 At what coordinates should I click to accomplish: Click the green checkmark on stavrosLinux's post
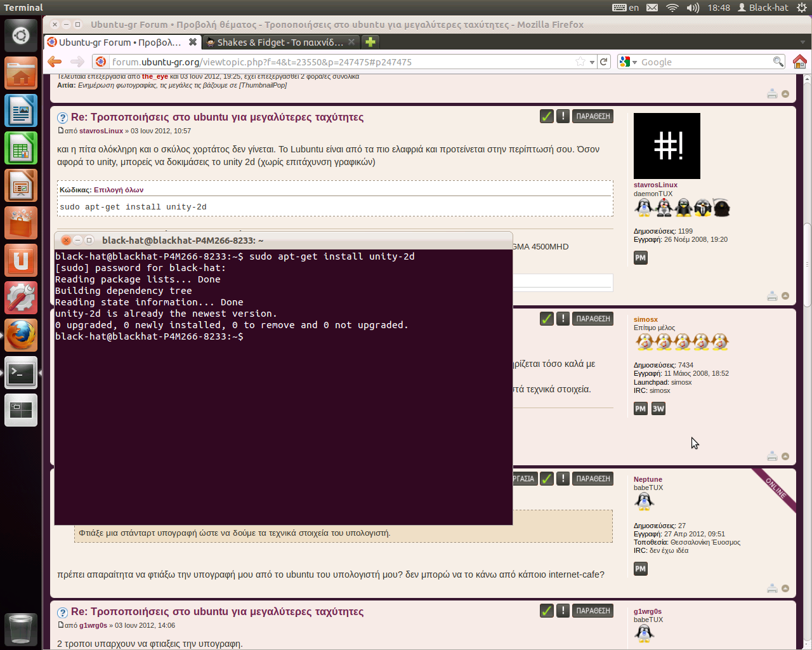(x=546, y=116)
